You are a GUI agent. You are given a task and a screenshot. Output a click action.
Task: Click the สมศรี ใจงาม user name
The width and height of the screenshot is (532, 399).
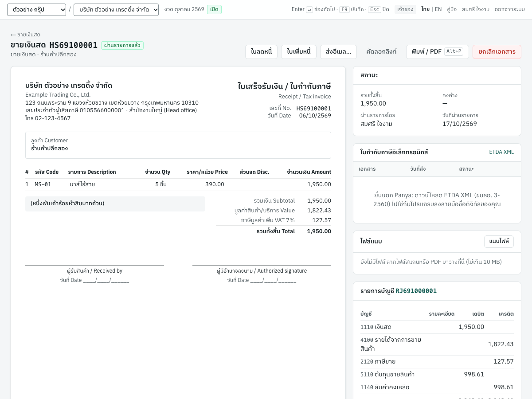476,9
